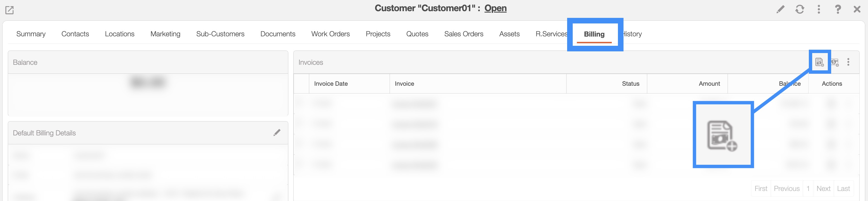Open help with the question mark icon
Screen dimensions: 868x201
(838, 9)
